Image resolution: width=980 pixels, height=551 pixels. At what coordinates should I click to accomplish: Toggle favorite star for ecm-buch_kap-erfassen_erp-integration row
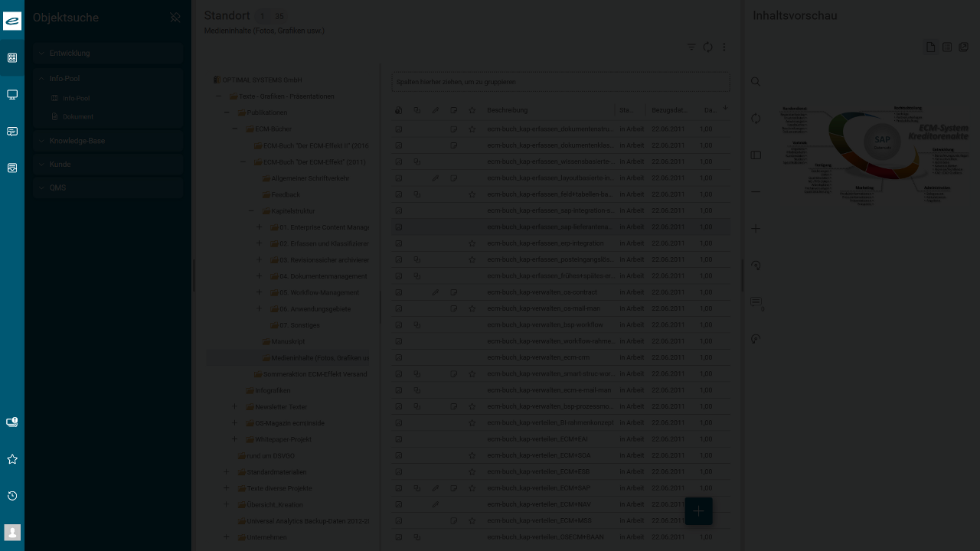pyautogui.click(x=472, y=243)
